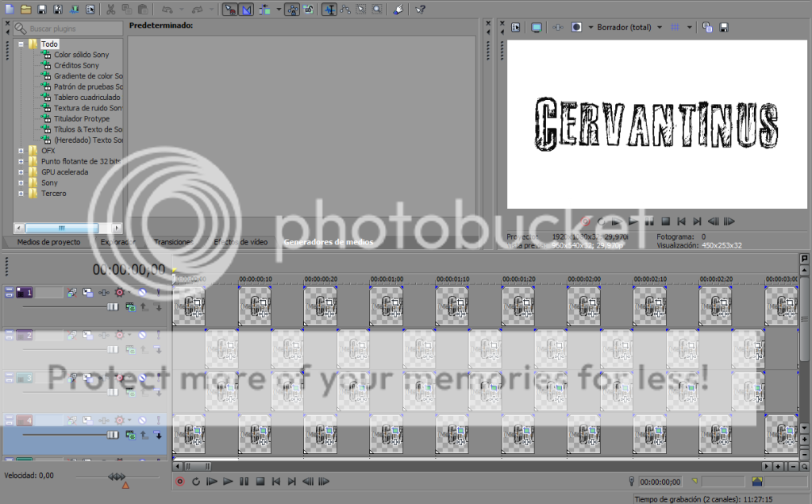Screen dimensions: 812x504
Task: Open the Borrador (total) preview quality dropdown
Action: (x=629, y=28)
